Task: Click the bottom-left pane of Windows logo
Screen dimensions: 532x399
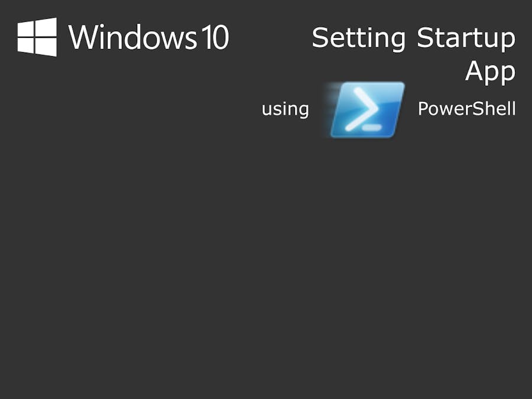Action: pos(27,46)
